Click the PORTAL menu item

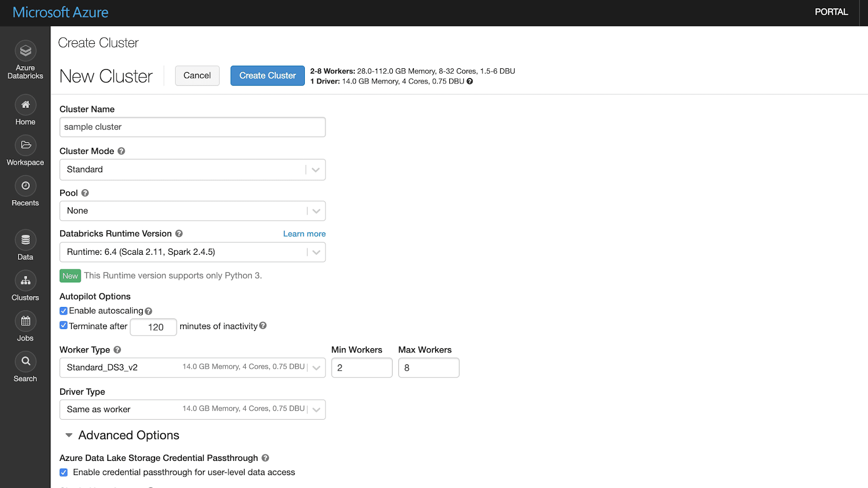pyautogui.click(x=831, y=12)
